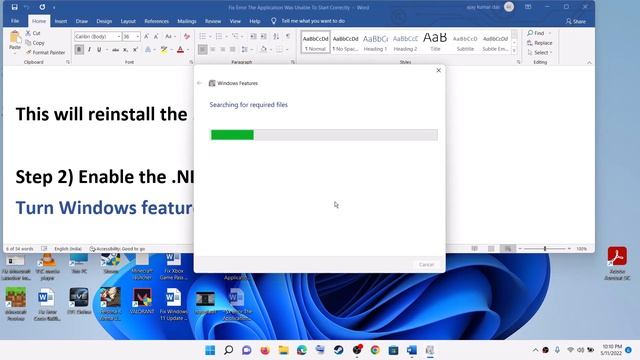The height and width of the screenshot is (360, 640).
Task: Apply the No Spacing style
Action: coord(345,42)
